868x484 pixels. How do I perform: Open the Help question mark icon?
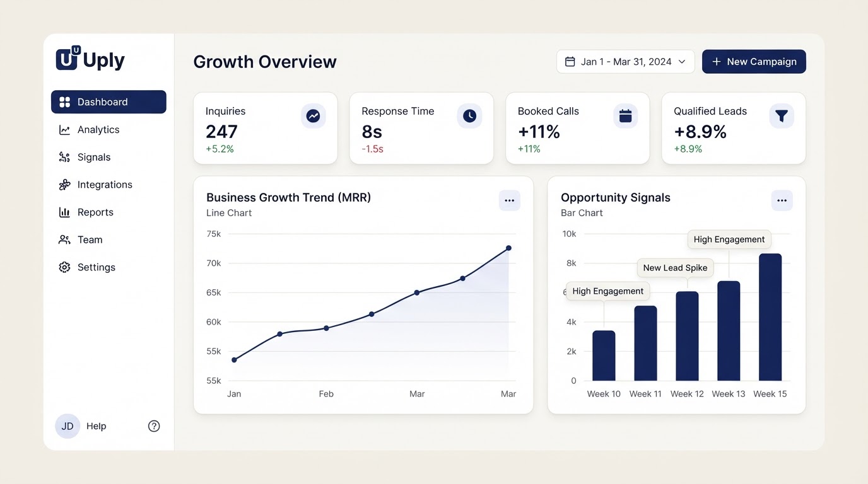coord(154,426)
